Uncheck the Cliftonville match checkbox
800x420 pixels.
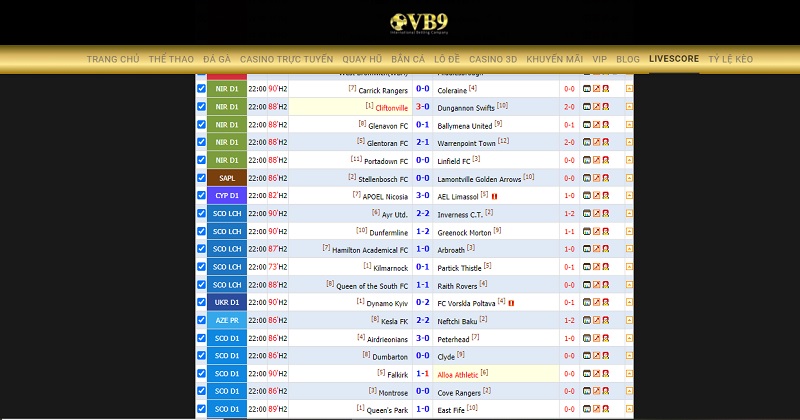202,106
